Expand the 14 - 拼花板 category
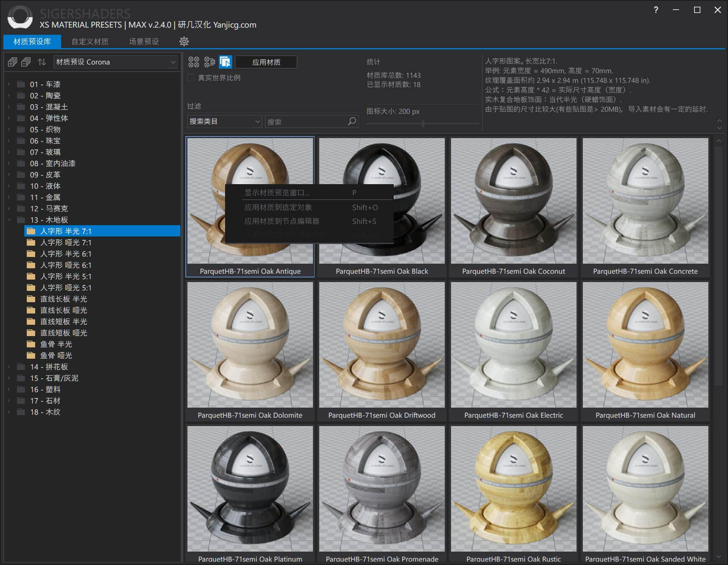The width and height of the screenshot is (728, 565). pos(9,367)
